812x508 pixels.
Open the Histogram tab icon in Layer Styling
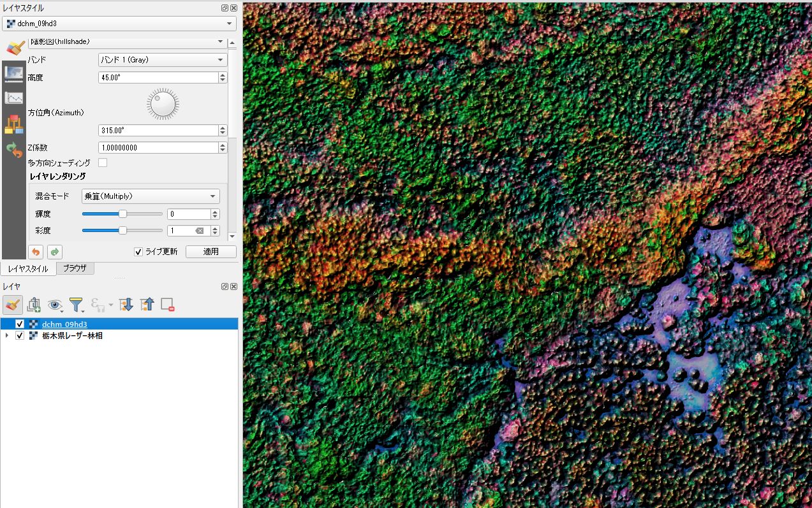coord(14,98)
